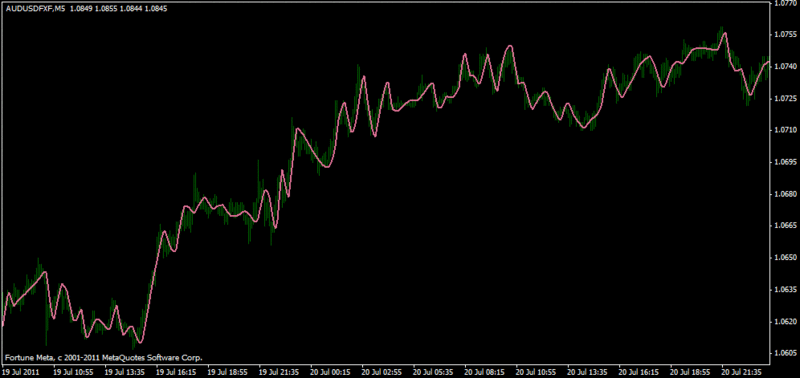Click the 20 Jul 10:55 time label
The height and width of the screenshot is (378, 800).
536,372
